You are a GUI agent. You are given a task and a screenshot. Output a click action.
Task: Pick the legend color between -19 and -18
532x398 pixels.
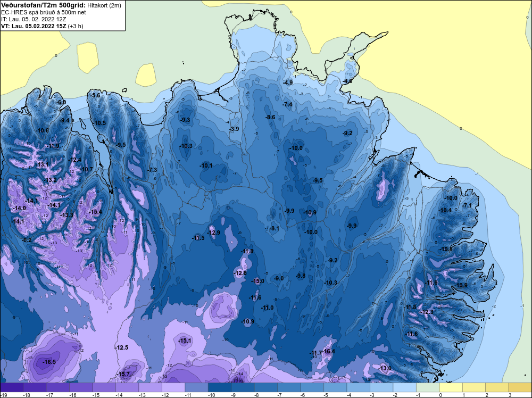click(x=12, y=387)
